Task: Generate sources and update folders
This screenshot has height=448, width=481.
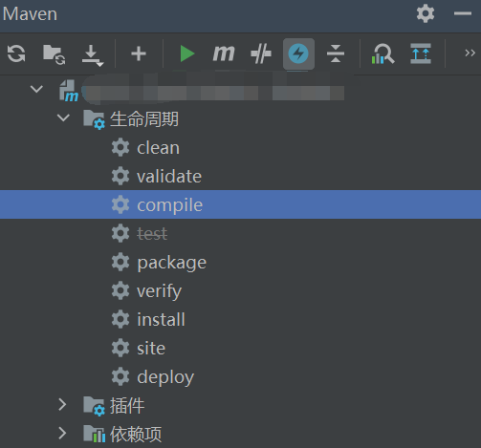Action: (54, 54)
